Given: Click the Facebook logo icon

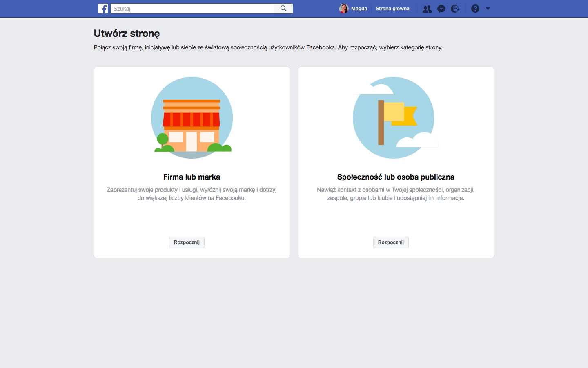Looking at the screenshot, I should 103,9.
